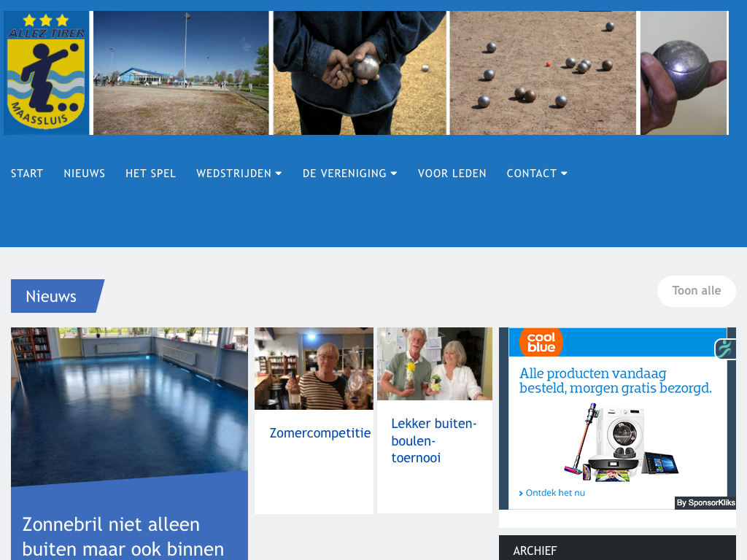
Task: Open the VOOR LEDEN page
Action: coord(452,174)
